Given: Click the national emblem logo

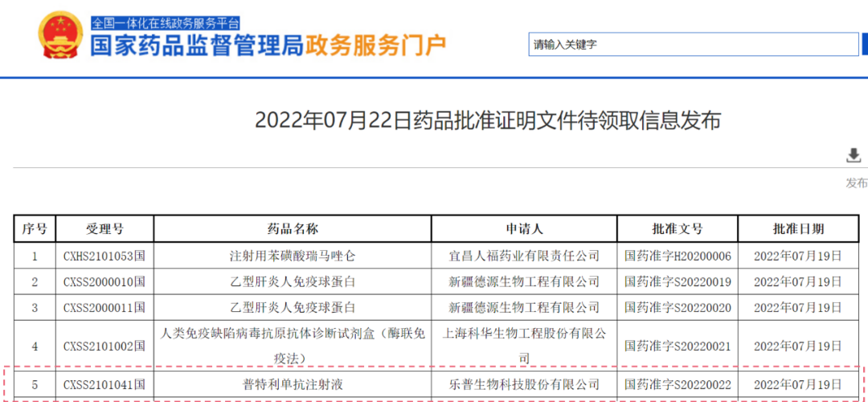Looking at the screenshot, I should 59,35.
